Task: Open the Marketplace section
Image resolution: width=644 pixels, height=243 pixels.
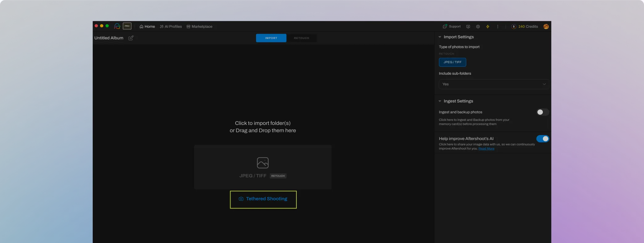Action: (x=199, y=27)
